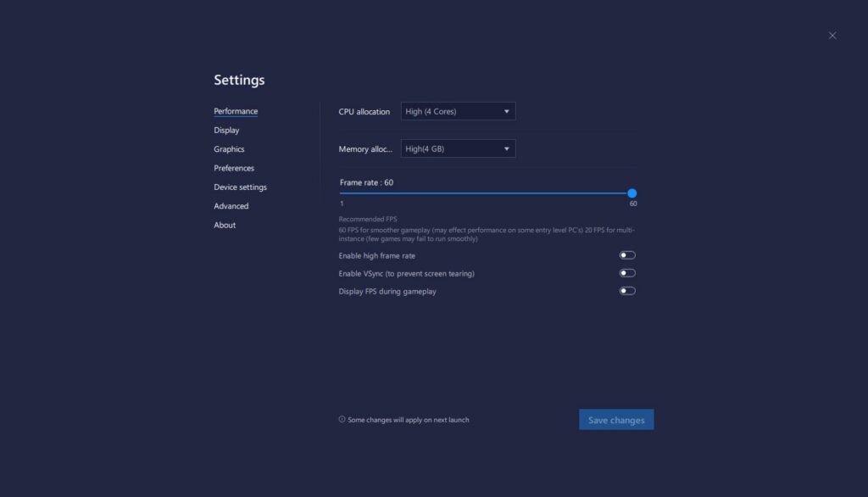Open the Graphics settings section
Screen dimensions: 868x497
tap(227, 148)
